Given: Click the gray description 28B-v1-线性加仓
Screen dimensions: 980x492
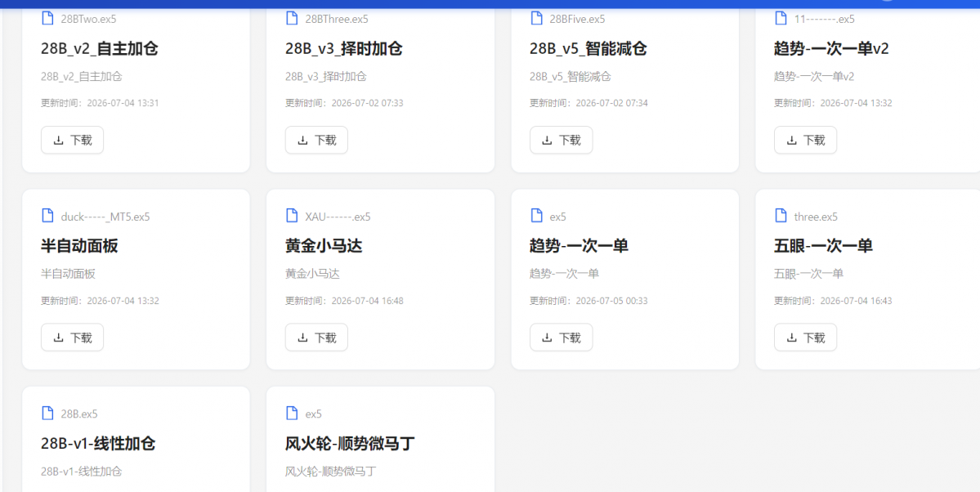Looking at the screenshot, I should [x=81, y=472].
